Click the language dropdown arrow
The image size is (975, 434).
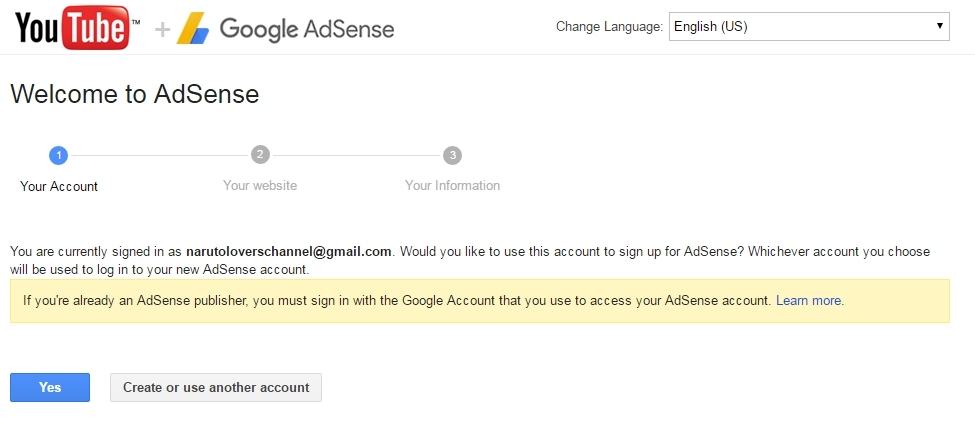click(x=940, y=27)
